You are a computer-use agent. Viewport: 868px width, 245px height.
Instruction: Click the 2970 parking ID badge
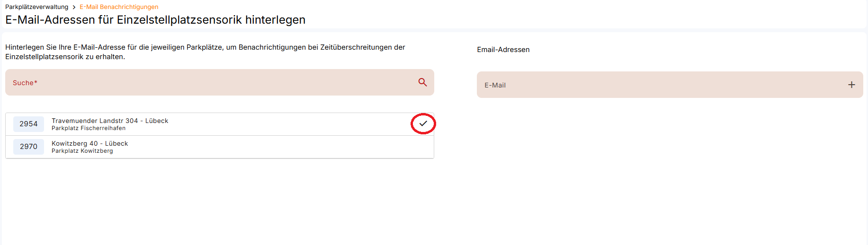point(28,147)
